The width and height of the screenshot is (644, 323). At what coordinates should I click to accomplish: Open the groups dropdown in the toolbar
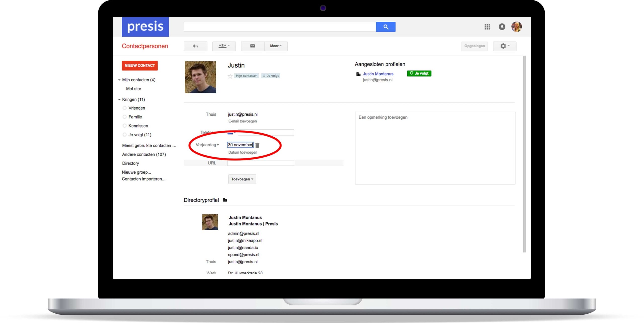[x=224, y=46]
